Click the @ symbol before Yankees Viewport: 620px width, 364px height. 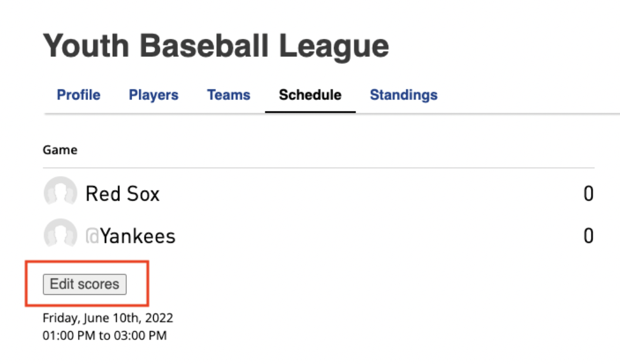(x=92, y=237)
